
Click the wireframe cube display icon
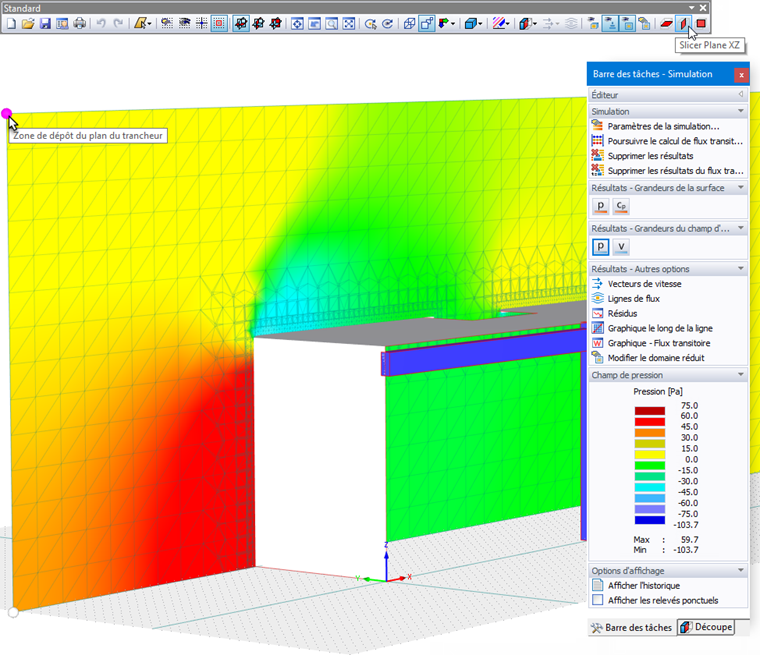pos(409,24)
